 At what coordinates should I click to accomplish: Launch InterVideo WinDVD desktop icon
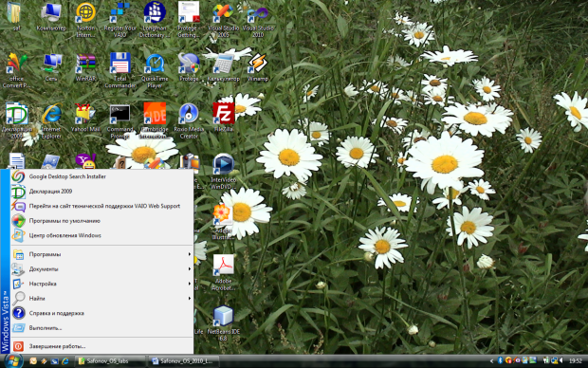click(224, 171)
